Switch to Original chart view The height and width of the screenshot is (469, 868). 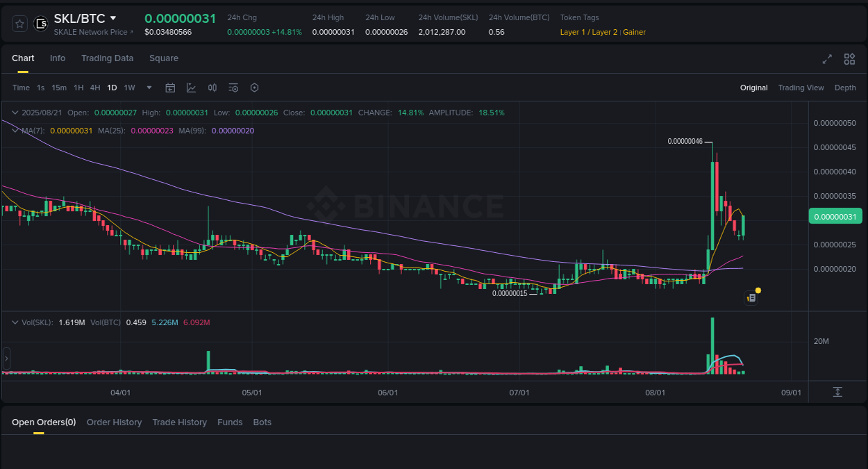[753, 88]
